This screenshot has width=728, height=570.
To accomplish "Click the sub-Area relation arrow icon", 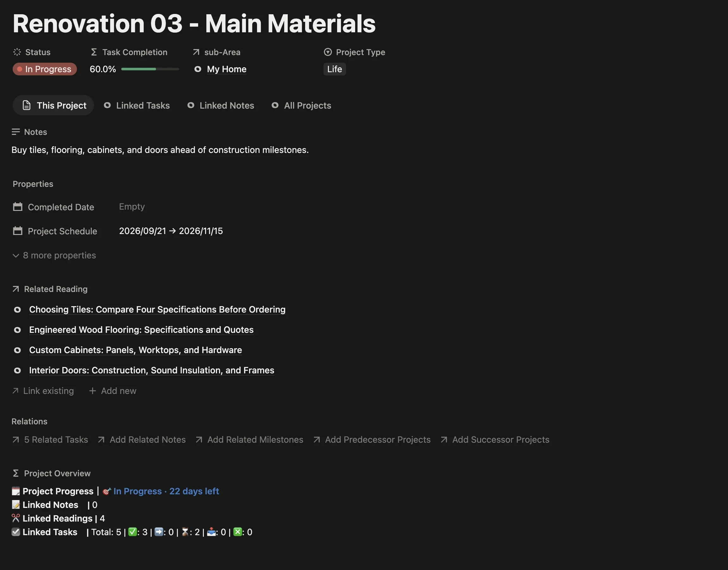I will (x=196, y=52).
